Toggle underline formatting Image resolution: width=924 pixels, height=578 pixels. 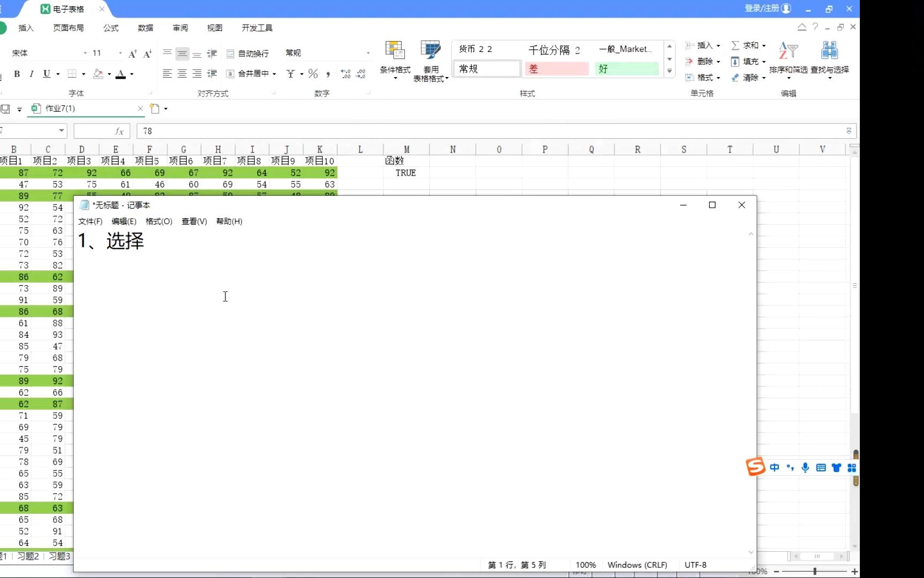tap(47, 73)
